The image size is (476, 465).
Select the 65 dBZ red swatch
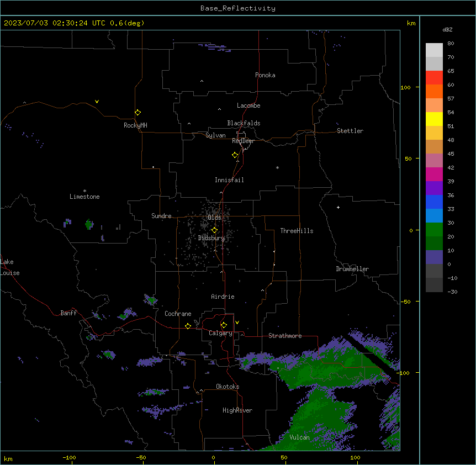click(x=434, y=77)
